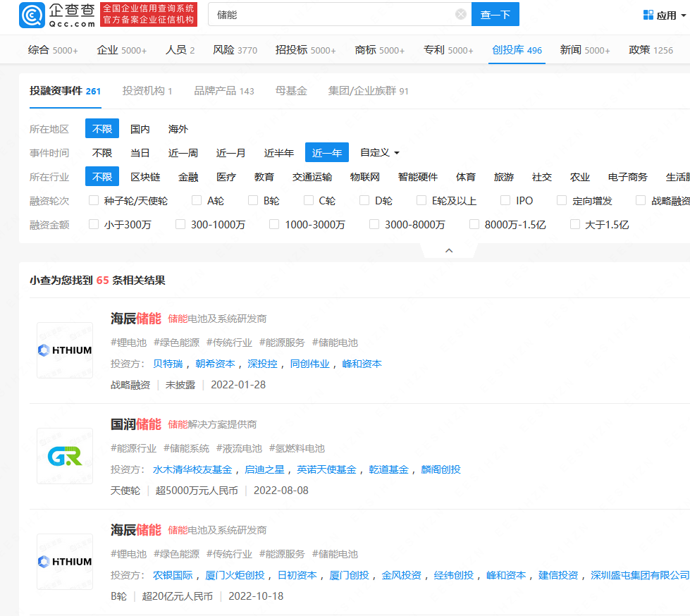
Task: Open the first 海辰储能 company title
Action: (136, 319)
